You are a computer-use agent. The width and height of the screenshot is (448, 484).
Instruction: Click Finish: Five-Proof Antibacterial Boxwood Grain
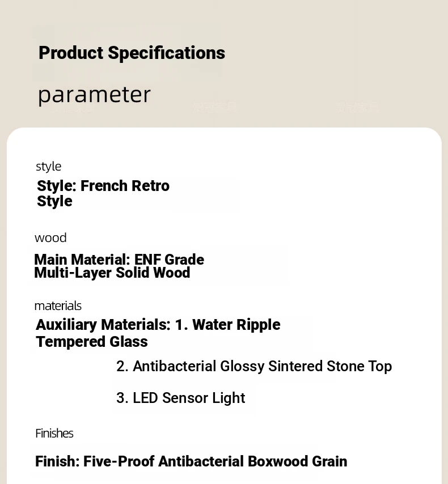[191, 461]
